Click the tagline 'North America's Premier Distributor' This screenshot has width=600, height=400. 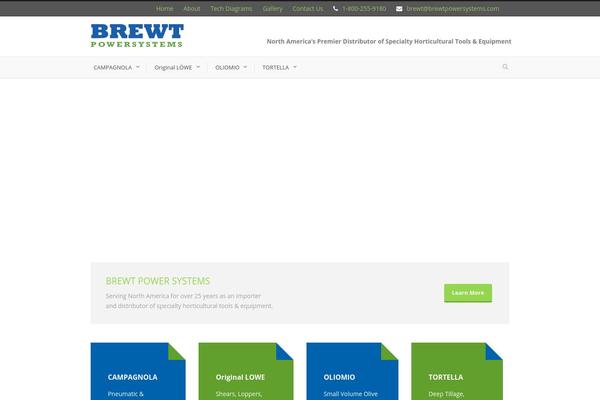point(389,41)
